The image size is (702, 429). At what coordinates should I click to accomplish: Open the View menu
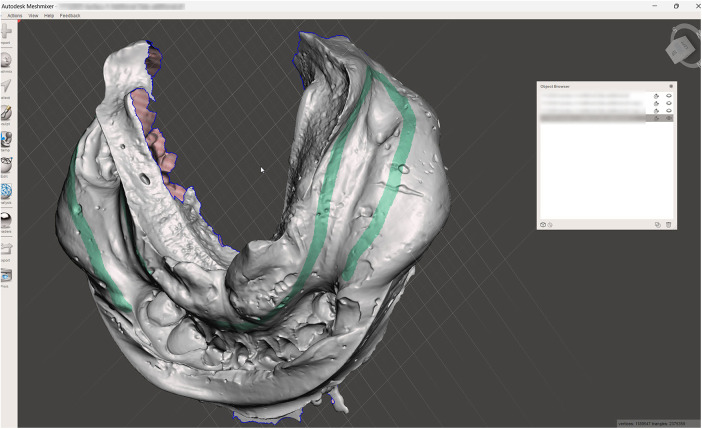click(x=33, y=16)
